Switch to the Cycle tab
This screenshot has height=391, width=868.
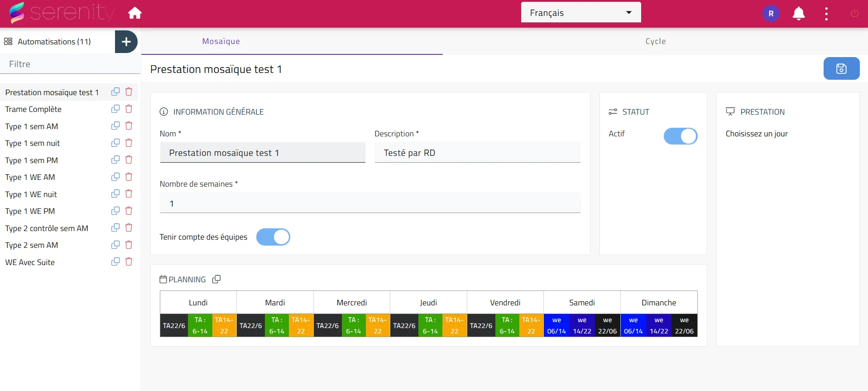click(x=655, y=41)
